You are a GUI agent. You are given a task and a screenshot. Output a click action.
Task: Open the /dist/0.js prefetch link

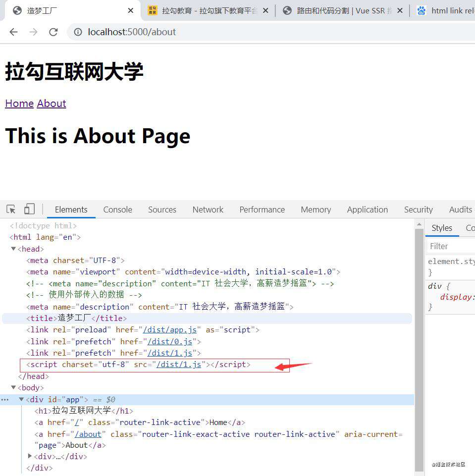pyautogui.click(x=170, y=341)
